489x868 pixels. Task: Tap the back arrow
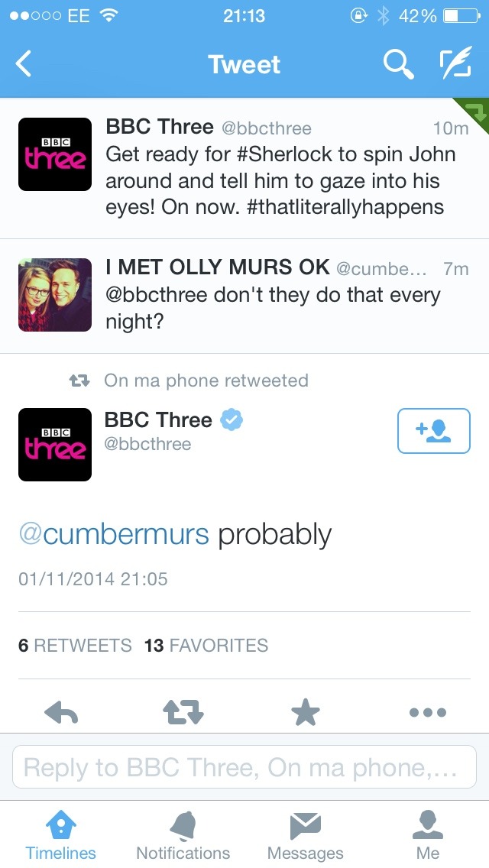click(x=24, y=65)
